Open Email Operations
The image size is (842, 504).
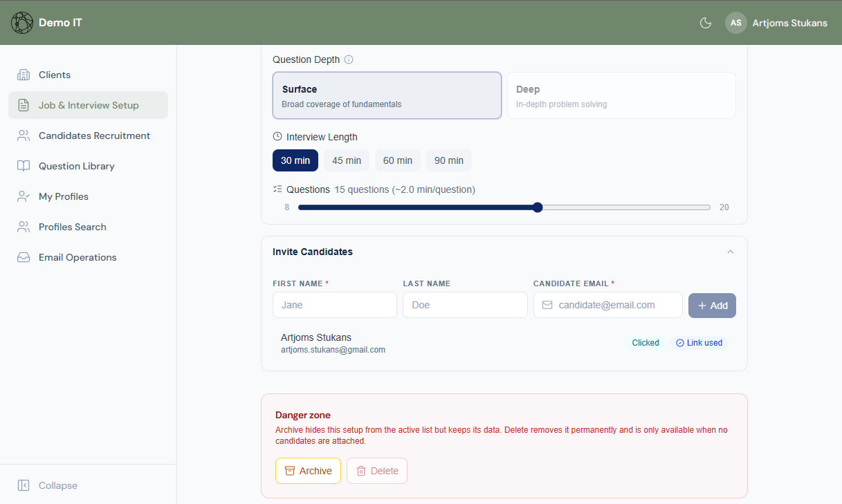[89, 257]
